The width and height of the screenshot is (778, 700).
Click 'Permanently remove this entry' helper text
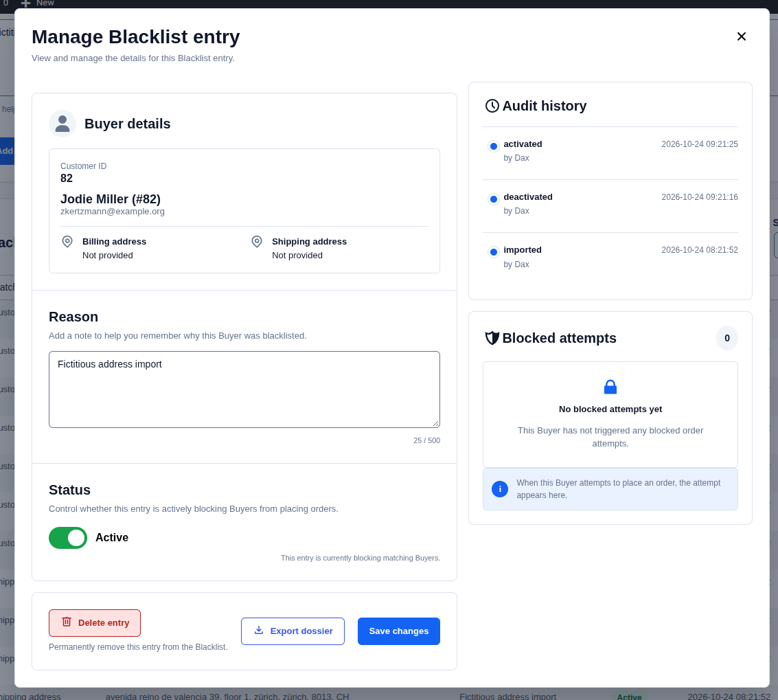point(138,647)
